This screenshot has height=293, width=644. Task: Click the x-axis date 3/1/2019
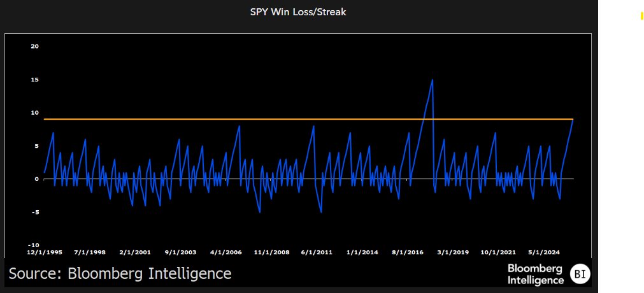pos(453,252)
